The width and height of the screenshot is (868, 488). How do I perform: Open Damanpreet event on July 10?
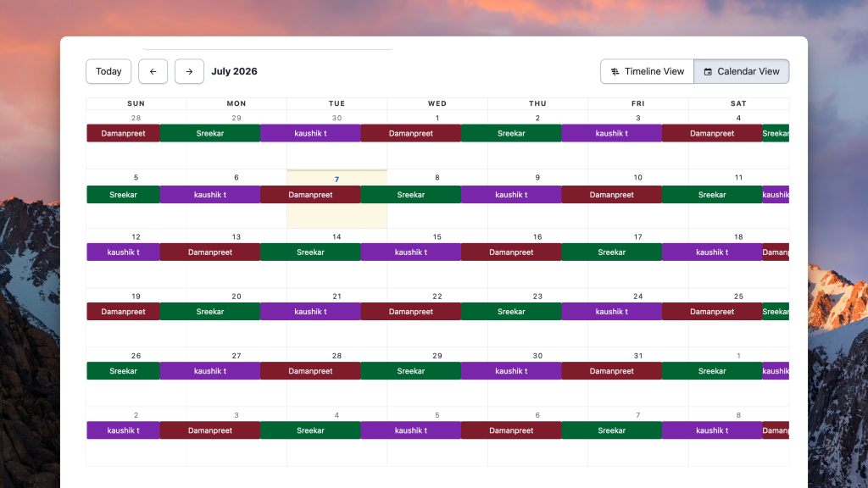pyautogui.click(x=612, y=195)
